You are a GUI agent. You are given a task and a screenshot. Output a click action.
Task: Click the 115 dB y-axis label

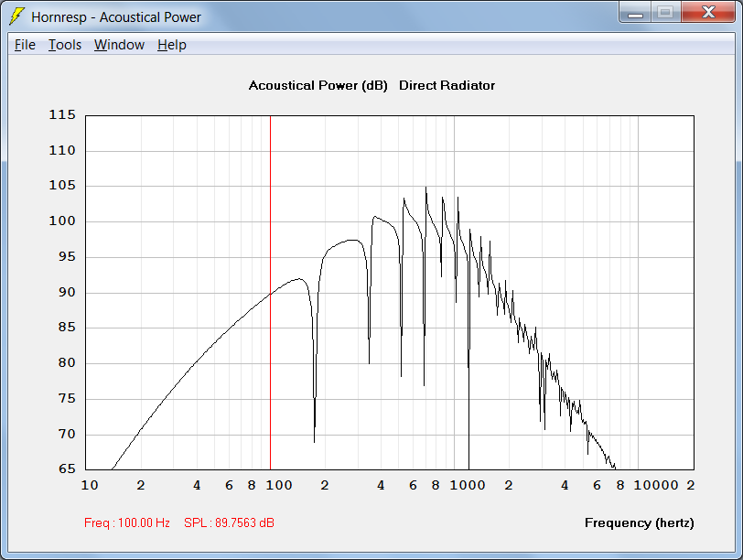pyautogui.click(x=62, y=114)
